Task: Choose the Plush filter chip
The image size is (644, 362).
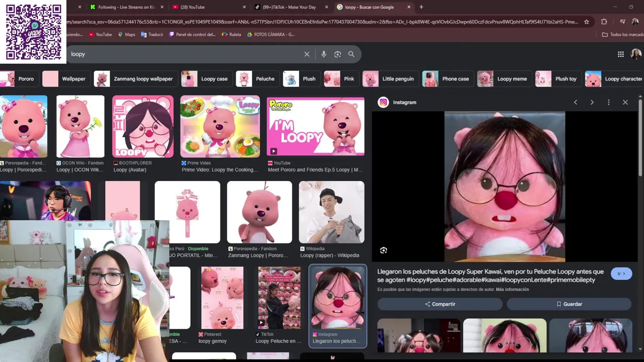Action: (301, 79)
